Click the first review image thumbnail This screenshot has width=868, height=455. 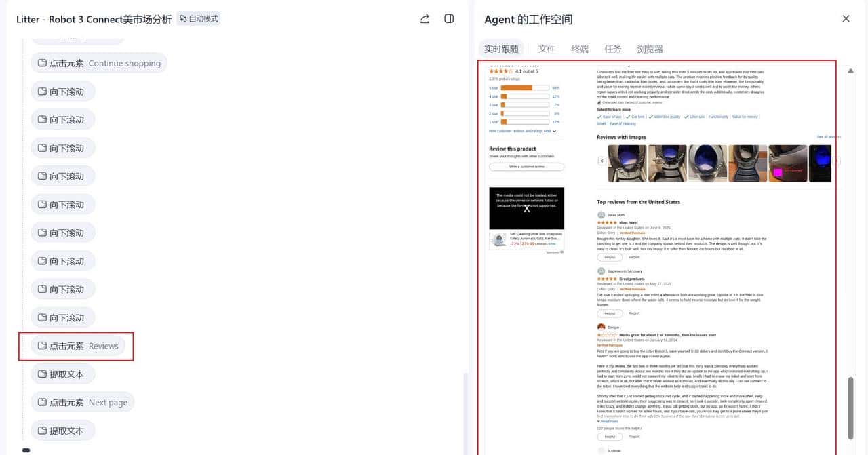[x=627, y=163]
